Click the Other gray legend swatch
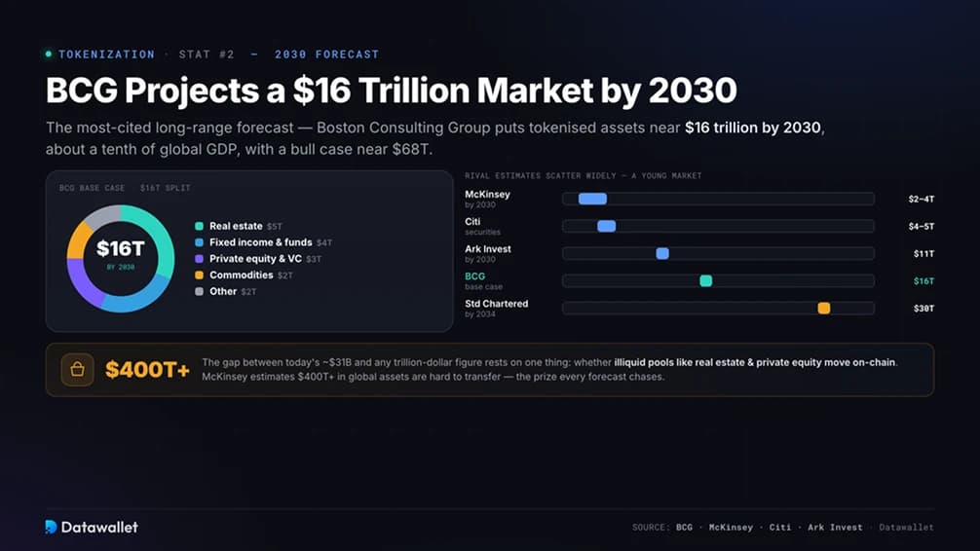Screen dimensions: 980x551 coord(199,291)
